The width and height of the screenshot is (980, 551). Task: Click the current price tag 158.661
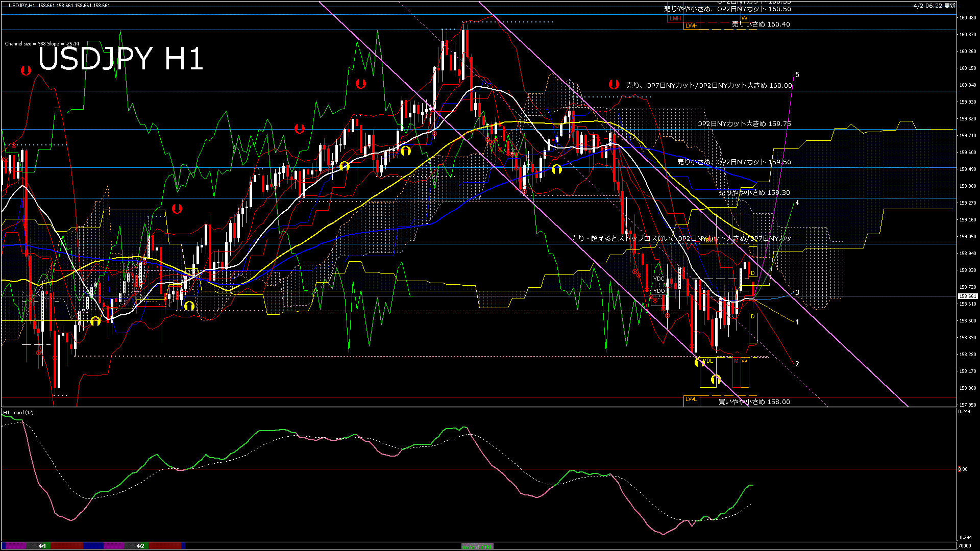tap(967, 296)
